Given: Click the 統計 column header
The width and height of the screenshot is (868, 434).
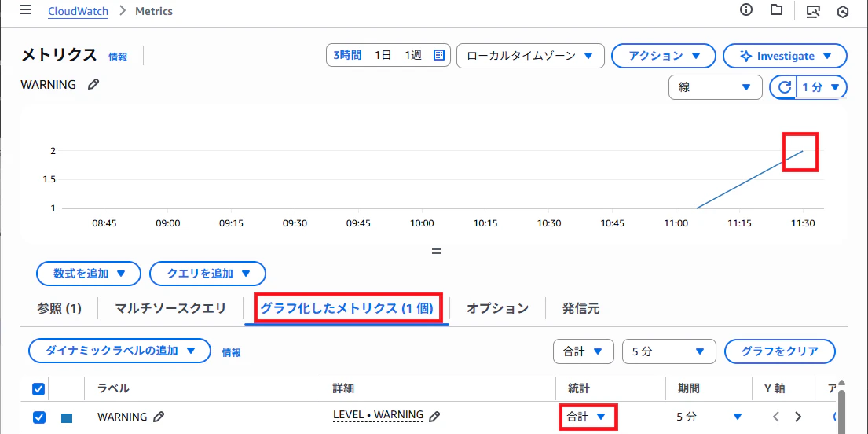Looking at the screenshot, I should [x=578, y=388].
